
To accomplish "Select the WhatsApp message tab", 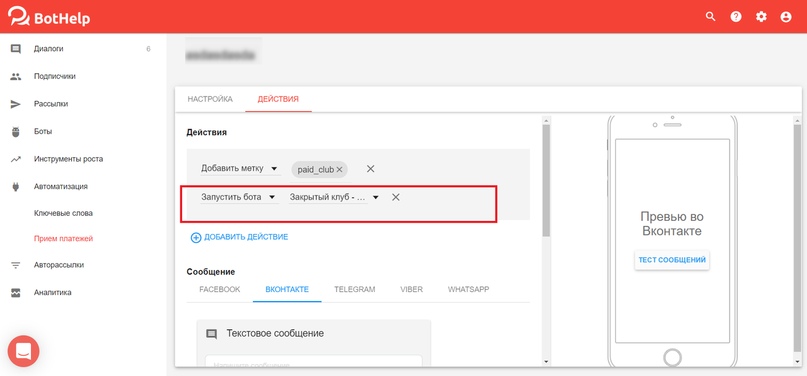I will tap(468, 290).
